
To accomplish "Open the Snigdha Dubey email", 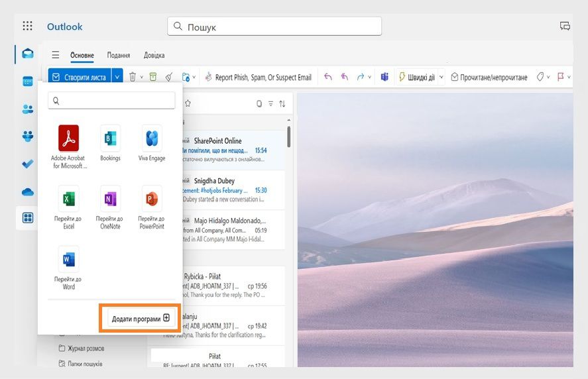I will 233,190.
